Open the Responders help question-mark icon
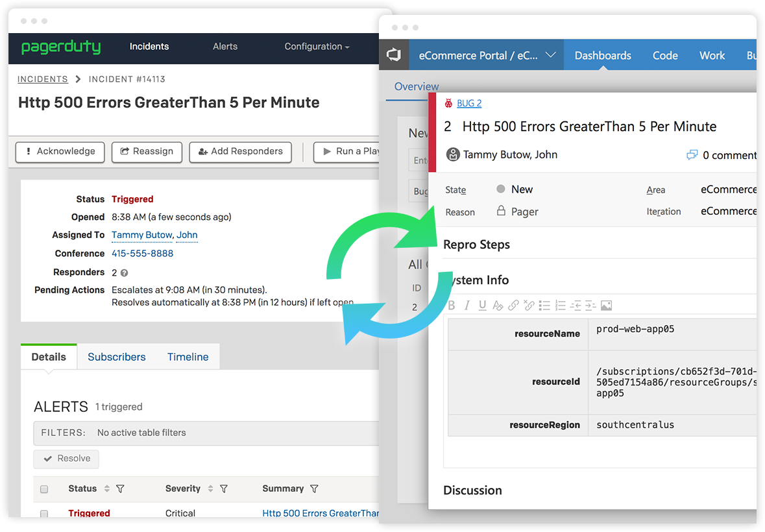 point(124,273)
